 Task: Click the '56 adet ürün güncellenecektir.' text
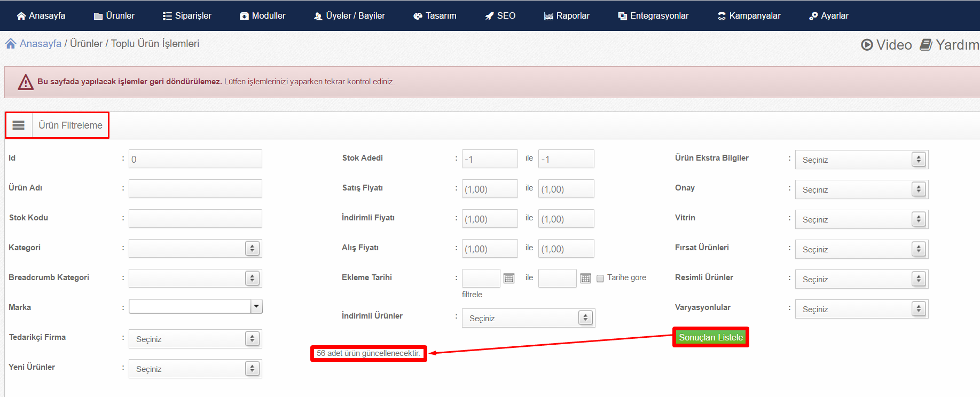click(x=369, y=353)
